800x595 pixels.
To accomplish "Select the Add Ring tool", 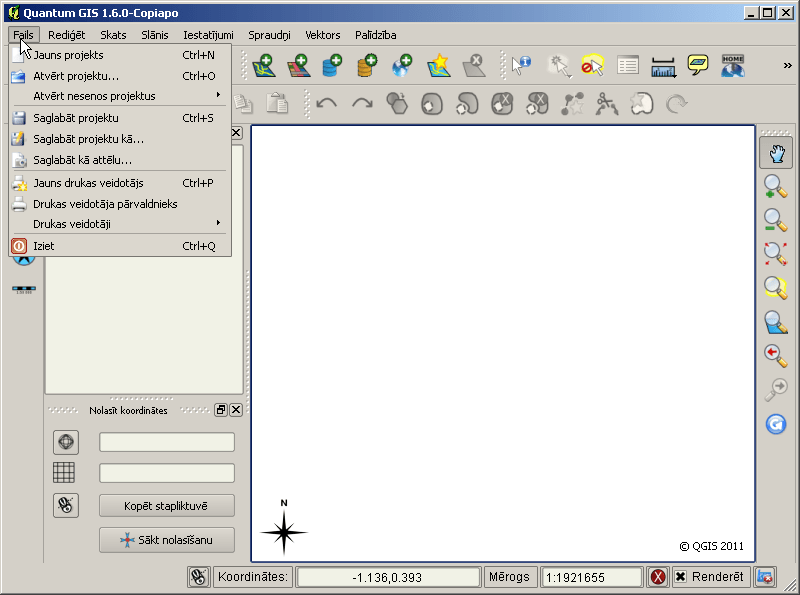I will [432, 104].
